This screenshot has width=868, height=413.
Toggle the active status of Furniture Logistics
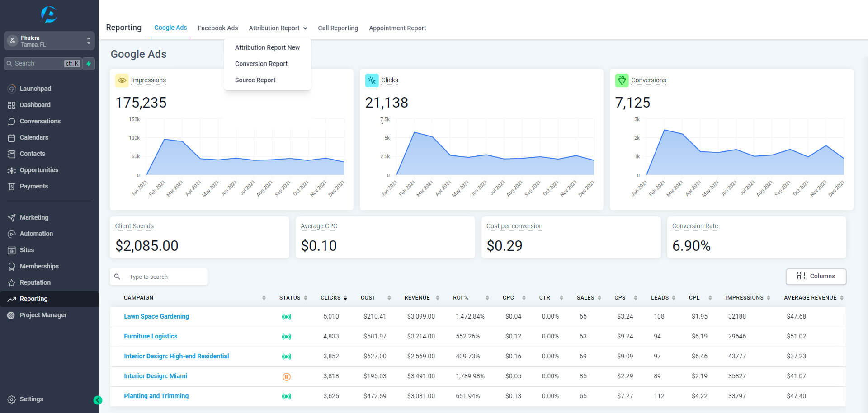pyautogui.click(x=286, y=337)
